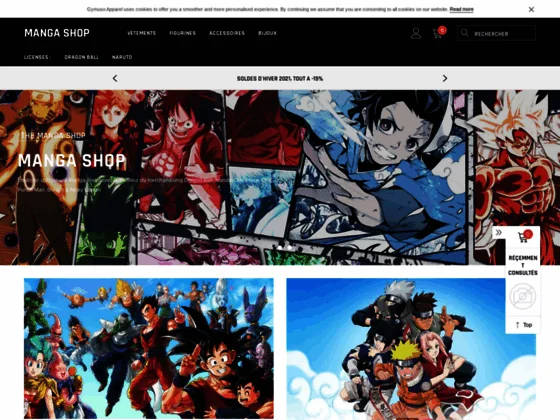560x420 pixels.
Task: Select the first hero slider dot
Action: (280, 247)
